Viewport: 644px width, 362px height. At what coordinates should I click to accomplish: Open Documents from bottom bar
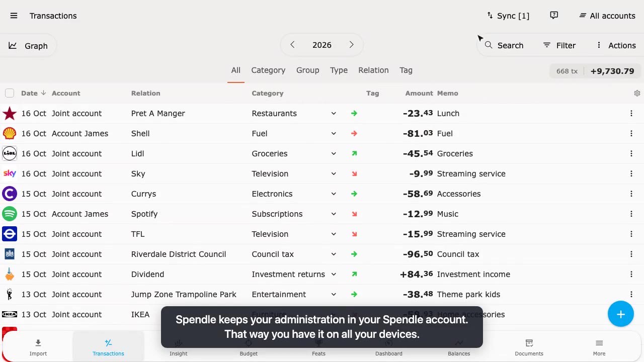coord(529,347)
